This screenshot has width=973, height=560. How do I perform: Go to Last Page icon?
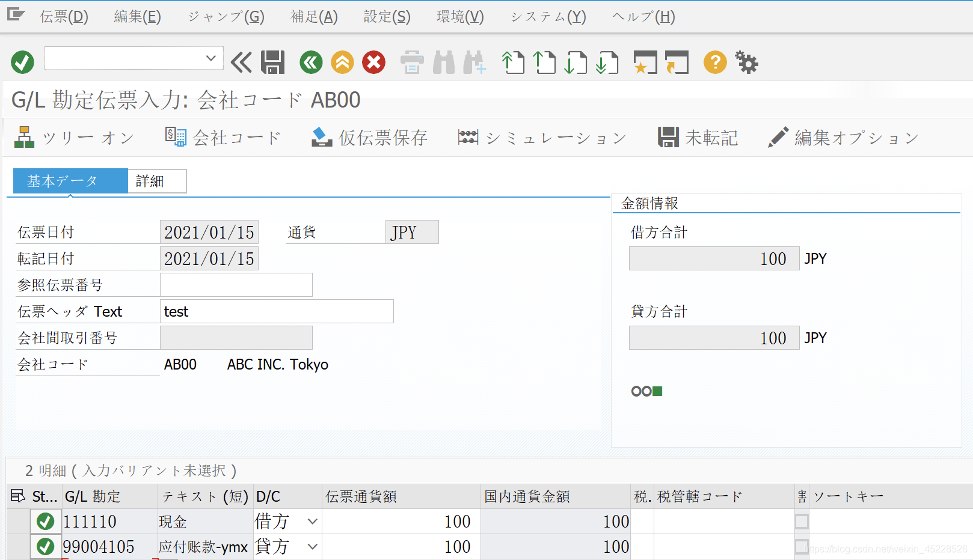607,62
